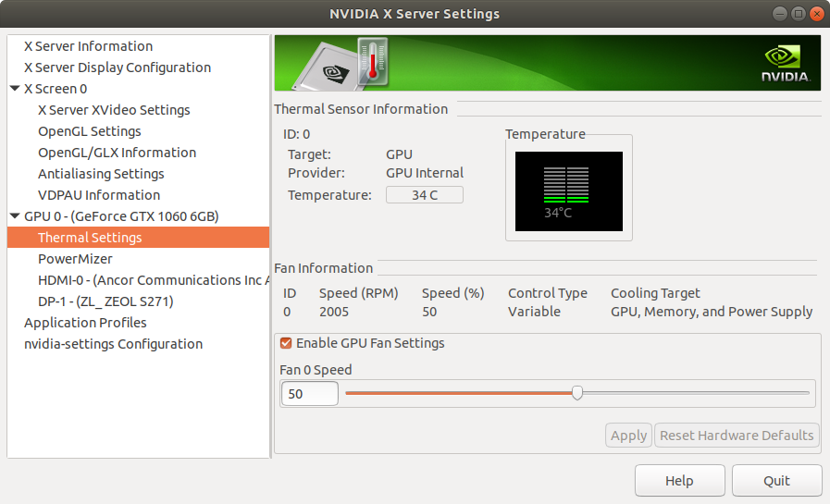
Task: Click the temperature gauge graphic
Action: point(569,191)
